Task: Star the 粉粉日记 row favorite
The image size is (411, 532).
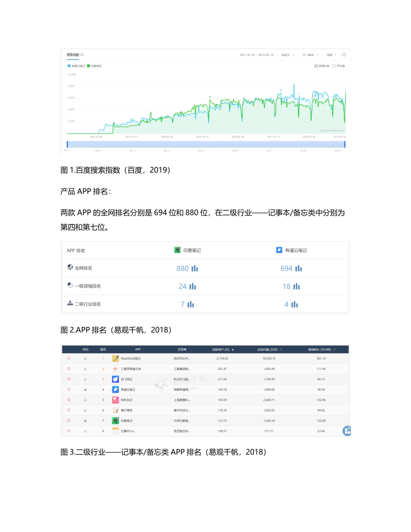Action: tap(69, 400)
